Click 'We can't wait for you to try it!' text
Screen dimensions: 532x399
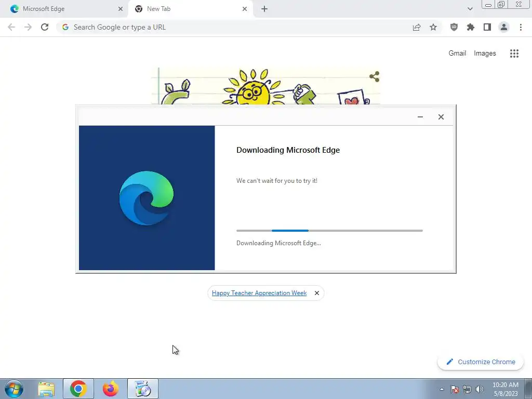277,180
